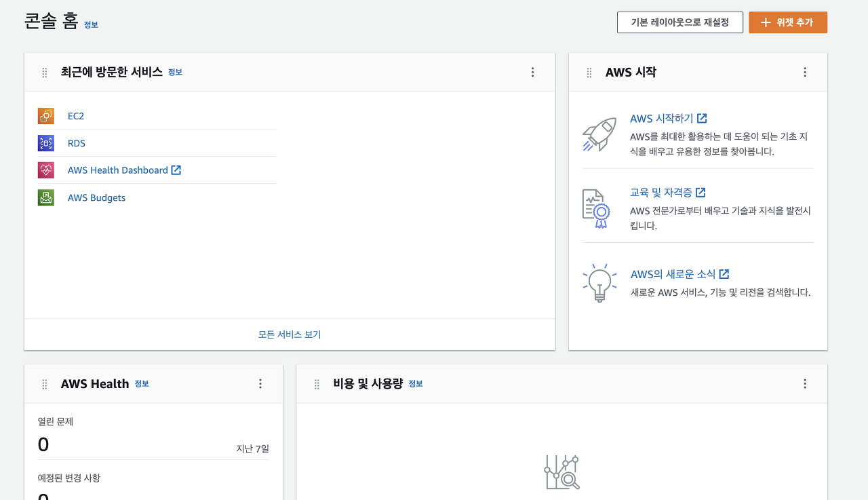Click the 위젯 추가 button
This screenshot has height=500, width=868.
click(788, 22)
